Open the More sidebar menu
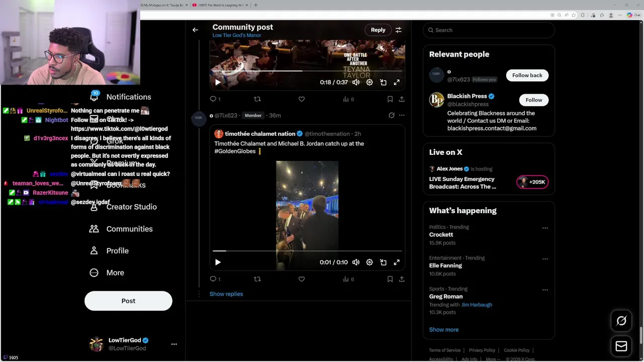Screen dimensions: 644x362 click(107, 273)
